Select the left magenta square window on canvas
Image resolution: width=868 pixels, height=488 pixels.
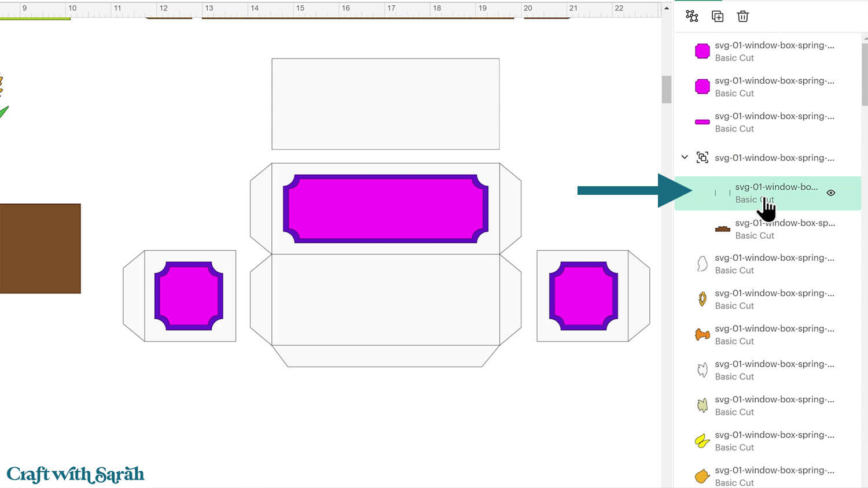tap(189, 296)
